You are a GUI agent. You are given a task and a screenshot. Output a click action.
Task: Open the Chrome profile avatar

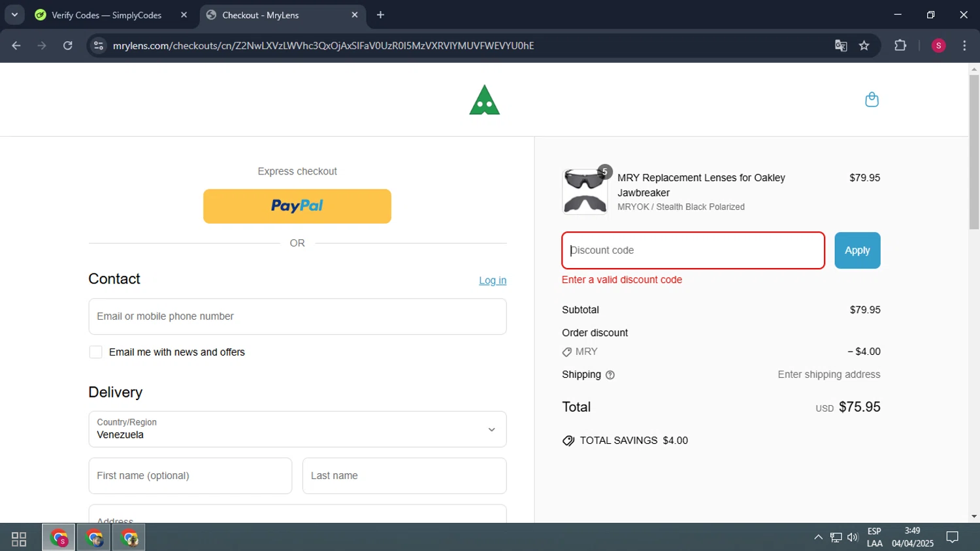(x=938, y=46)
